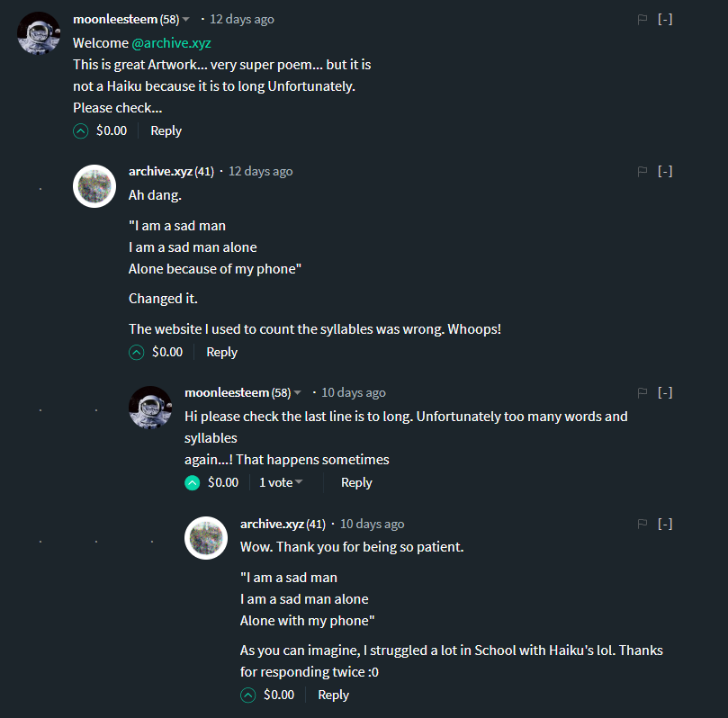Reply to archive.xyz's final comment
This screenshot has height=718, width=728.
(333, 696)
